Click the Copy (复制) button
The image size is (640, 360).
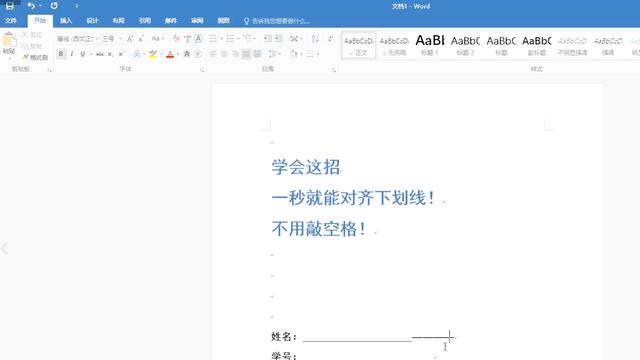(32, 46)
